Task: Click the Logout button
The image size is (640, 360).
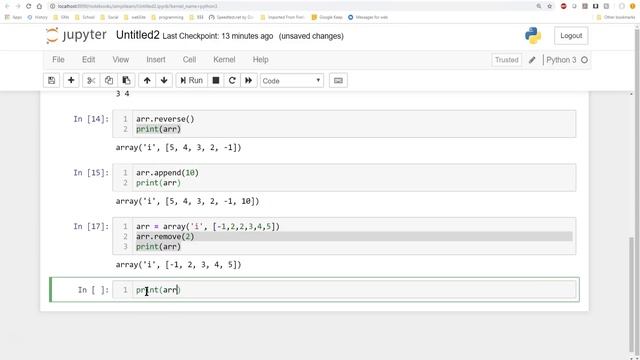Action: [x=571, y=36]
